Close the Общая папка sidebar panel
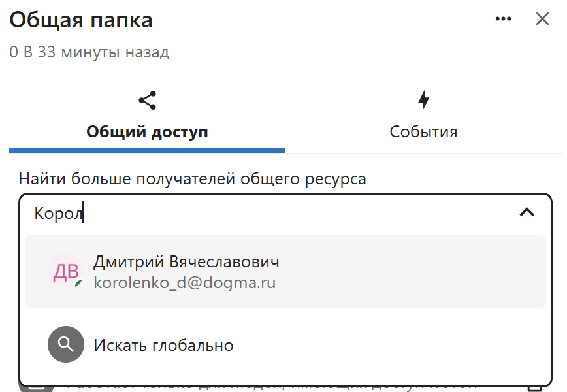Screen dimensions: 567x392 pos(542,20)
